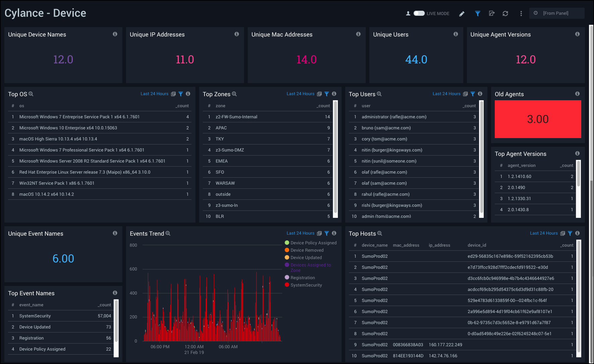Screen dimensions: 594x364
Task: Select the filter icon on Top Hosts panel
Action: coord(570,233)
